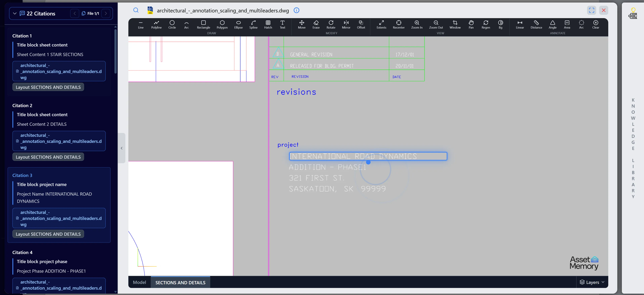The height and width of the screenshot is (295, 644).
Task: Open search with magnifier icon
Action: (136, 10)
